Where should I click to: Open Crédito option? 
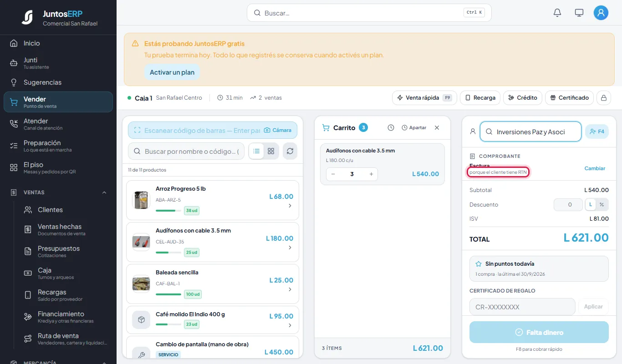pos(522,98)
